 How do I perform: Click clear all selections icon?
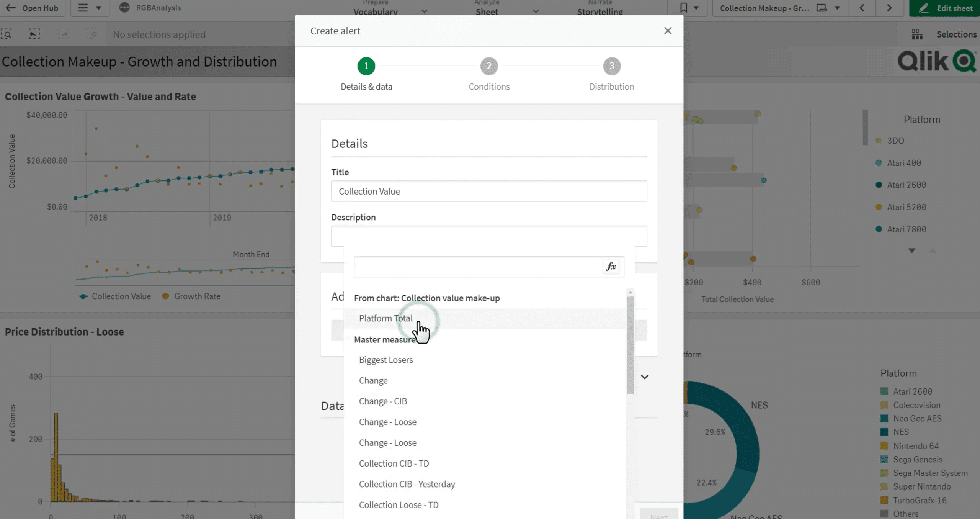pos(91,34)
